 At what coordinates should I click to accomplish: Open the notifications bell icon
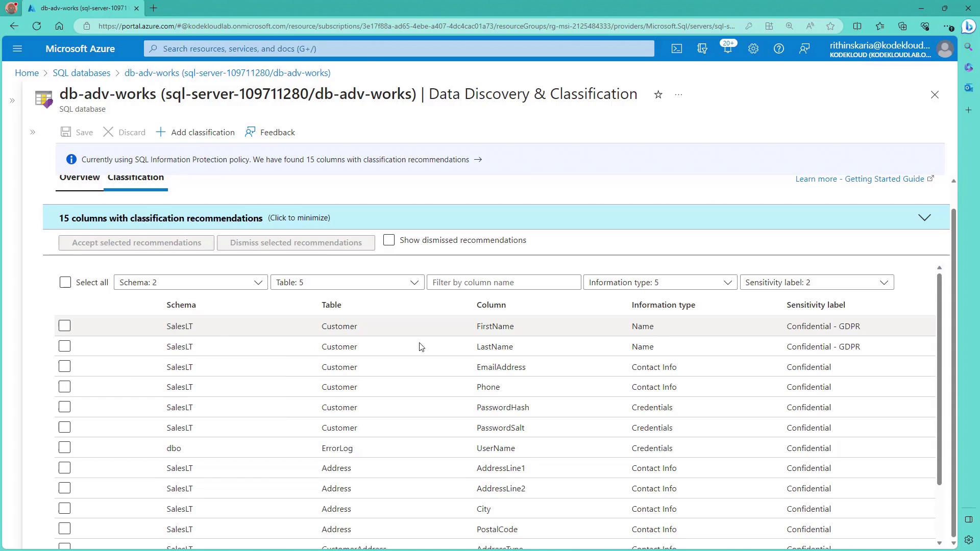coord(728,48)
